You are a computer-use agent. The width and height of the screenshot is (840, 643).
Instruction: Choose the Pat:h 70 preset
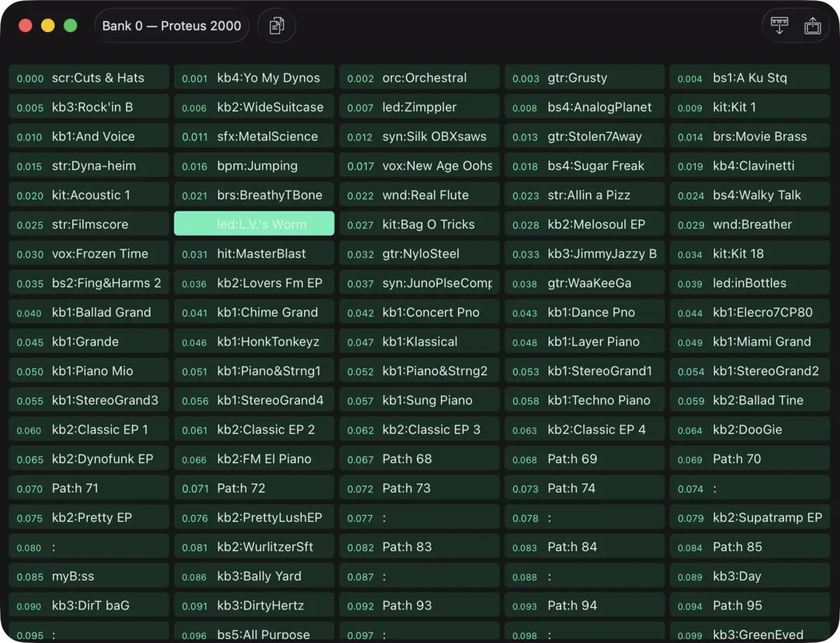click(x=750, y=460)
